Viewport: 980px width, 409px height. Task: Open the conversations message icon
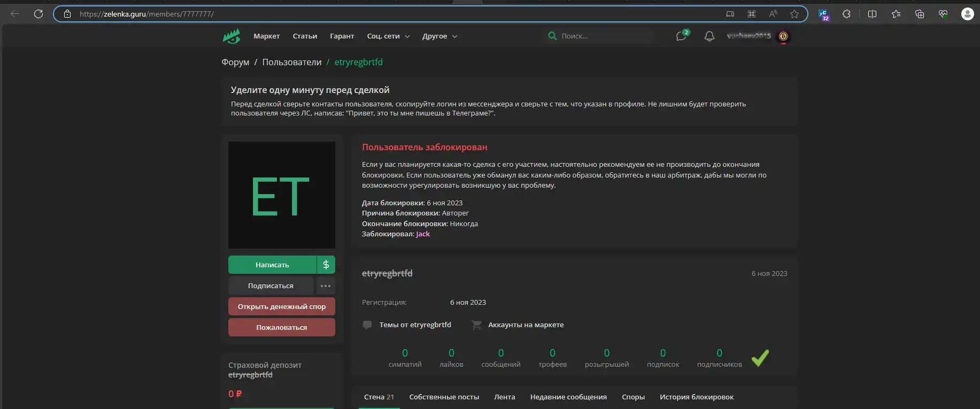[681, 36]
